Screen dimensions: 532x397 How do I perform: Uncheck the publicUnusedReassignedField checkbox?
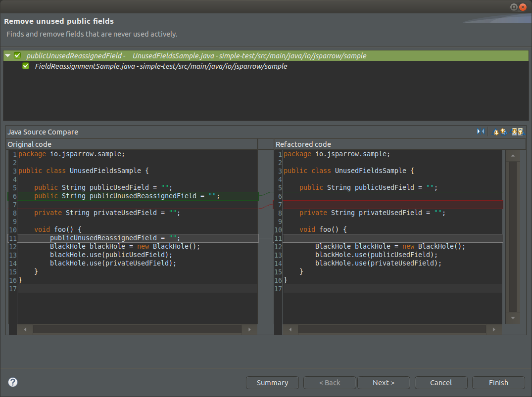(x=17, y=56)
